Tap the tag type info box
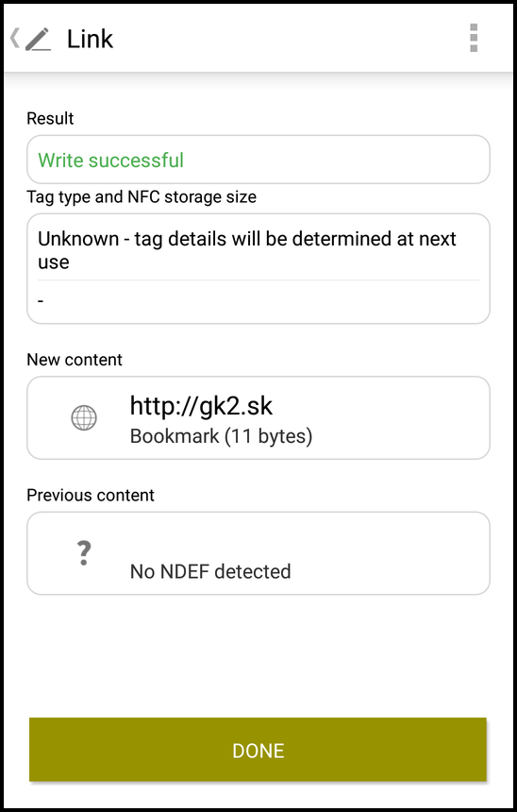 click(x=258, y=268)
